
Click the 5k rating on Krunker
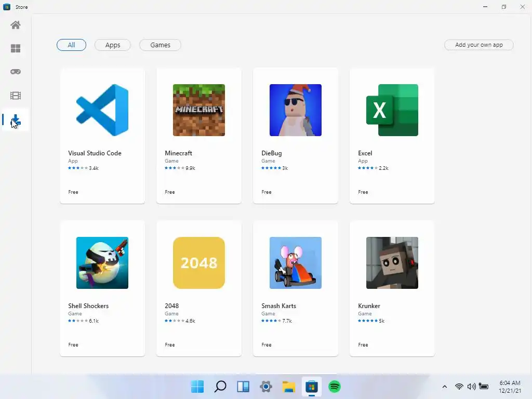(x=382, y=321)
